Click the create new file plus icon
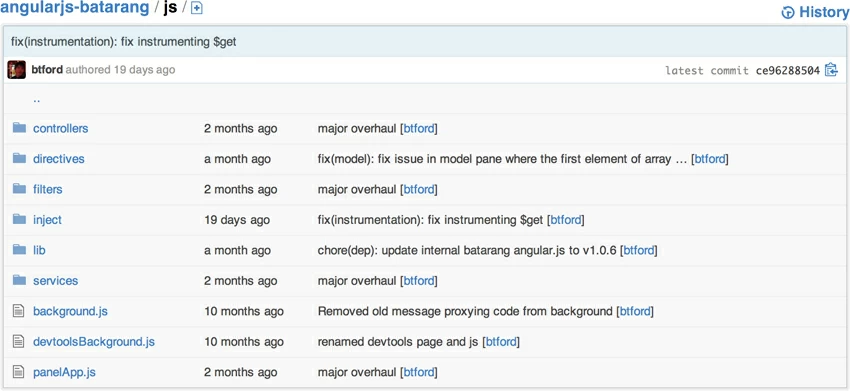Image resolution: width=850 pixels, height=391 pixels. tap(197, 8)
